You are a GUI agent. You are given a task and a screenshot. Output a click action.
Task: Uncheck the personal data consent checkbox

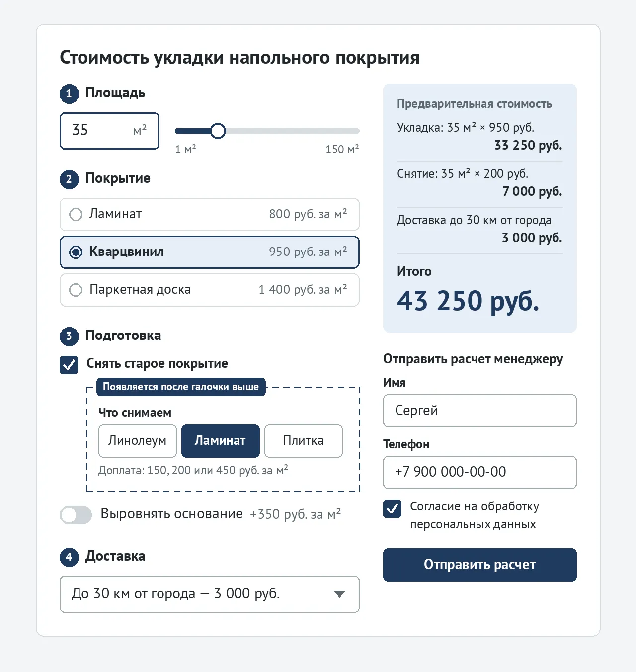coord(392,508)
